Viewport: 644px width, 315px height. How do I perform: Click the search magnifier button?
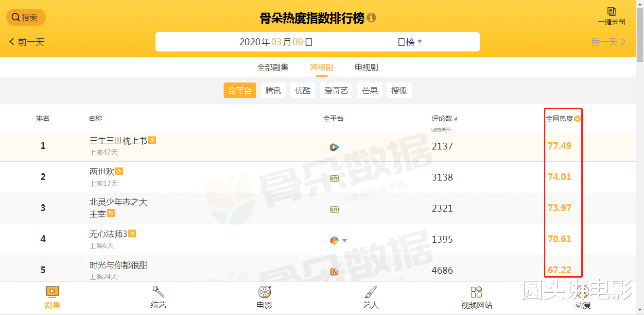(26, 17)
